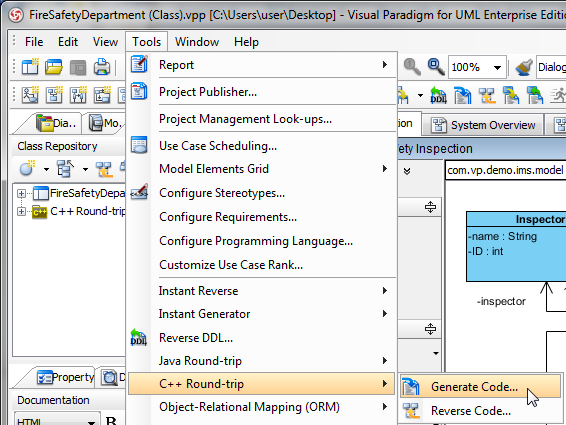Viewport: 566px width, 425px height.
Task: Open the Java Round-trip submenu
Action: [x=262, y=361]
